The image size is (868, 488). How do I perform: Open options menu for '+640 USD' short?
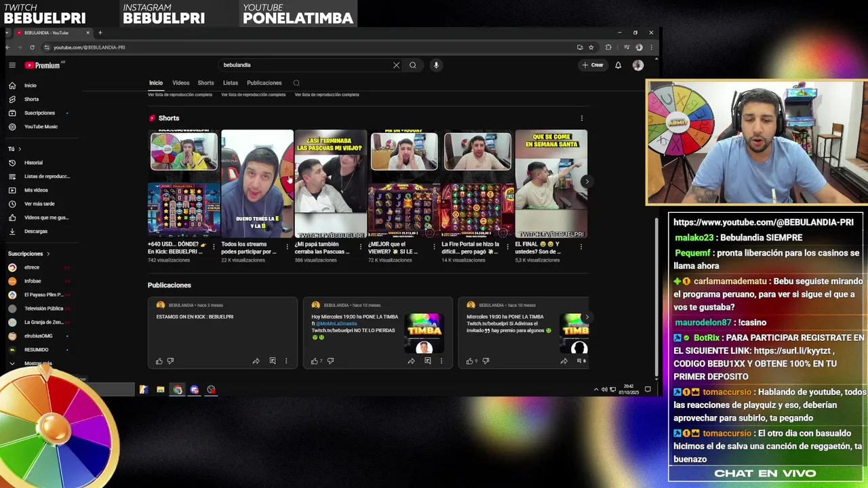214,247
